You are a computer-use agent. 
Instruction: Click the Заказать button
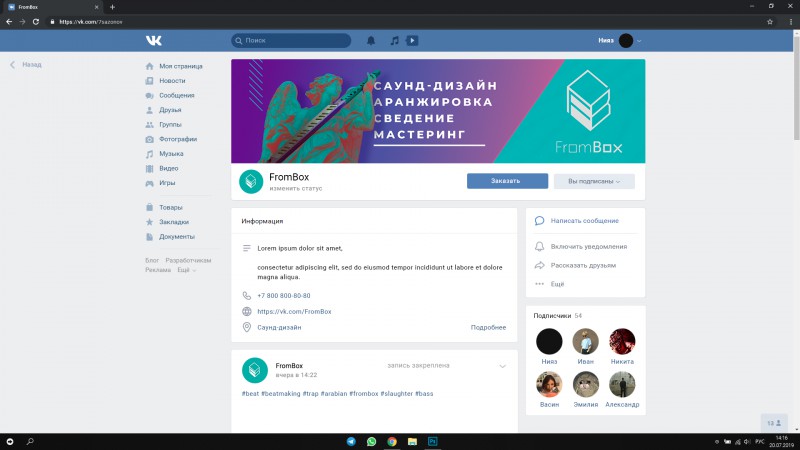click(507, 181)
